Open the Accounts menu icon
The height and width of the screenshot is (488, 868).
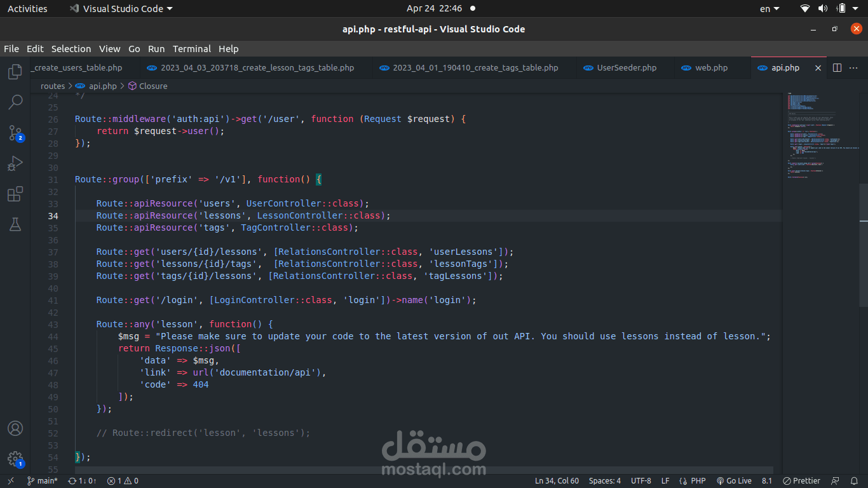(15, 429)
